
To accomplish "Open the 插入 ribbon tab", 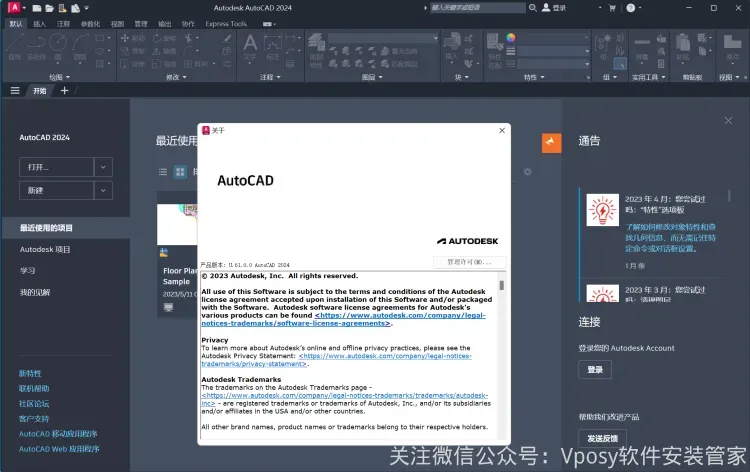I will [40, 23].
